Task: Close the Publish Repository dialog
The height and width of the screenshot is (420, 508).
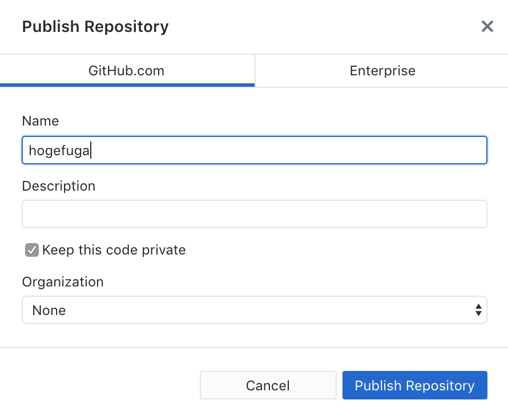Action: [x=486, y=26]
